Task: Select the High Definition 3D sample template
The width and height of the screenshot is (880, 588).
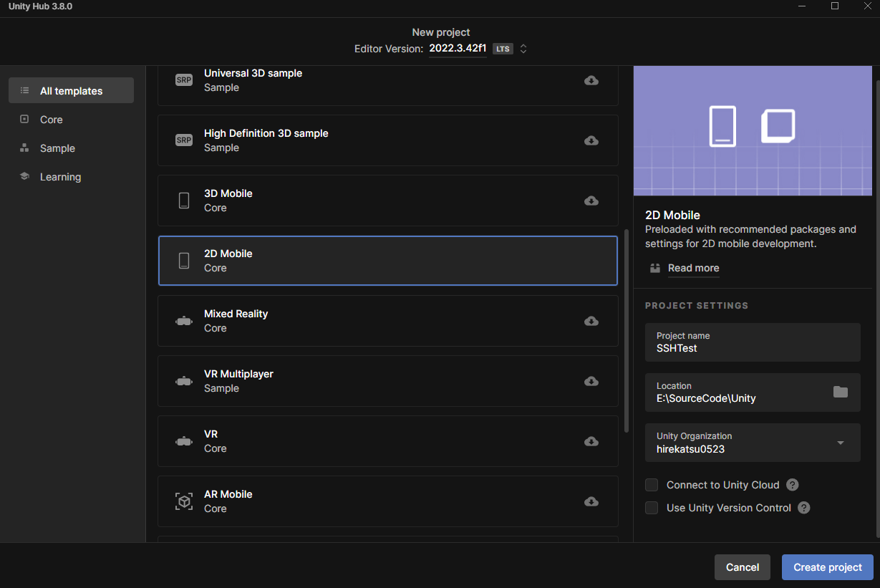Action: (x=388, y=140)
